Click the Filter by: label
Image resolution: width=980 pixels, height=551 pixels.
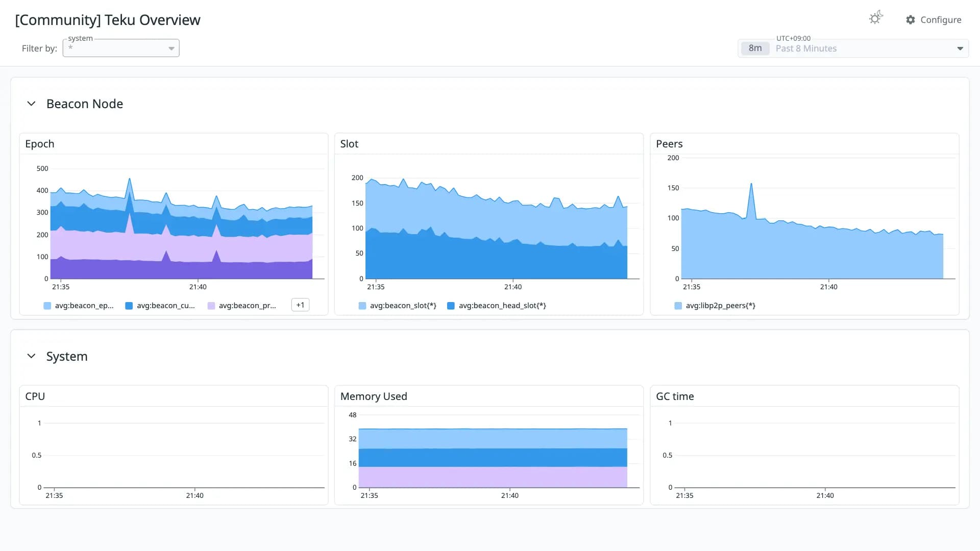(39, 48)
